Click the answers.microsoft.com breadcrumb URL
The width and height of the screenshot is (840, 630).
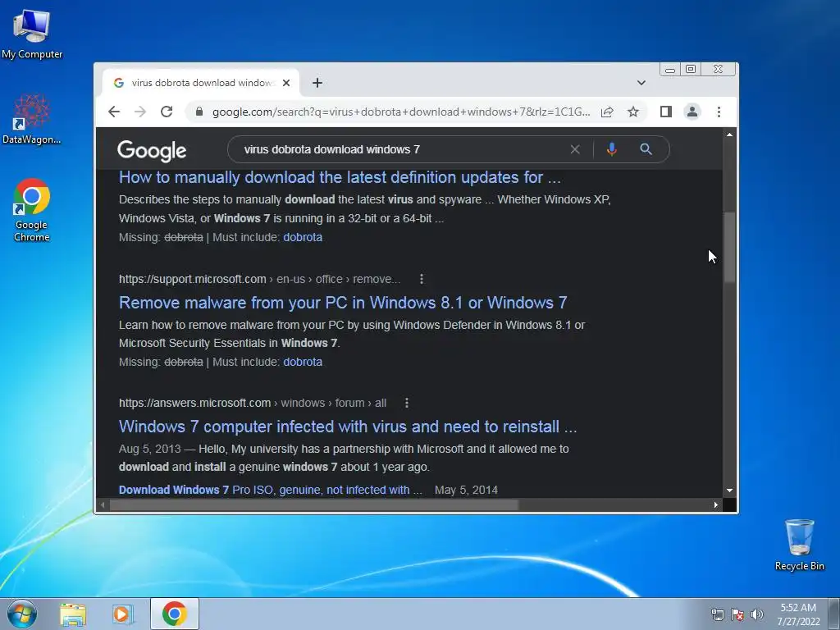pyautogui.click(x=253, y=403)
